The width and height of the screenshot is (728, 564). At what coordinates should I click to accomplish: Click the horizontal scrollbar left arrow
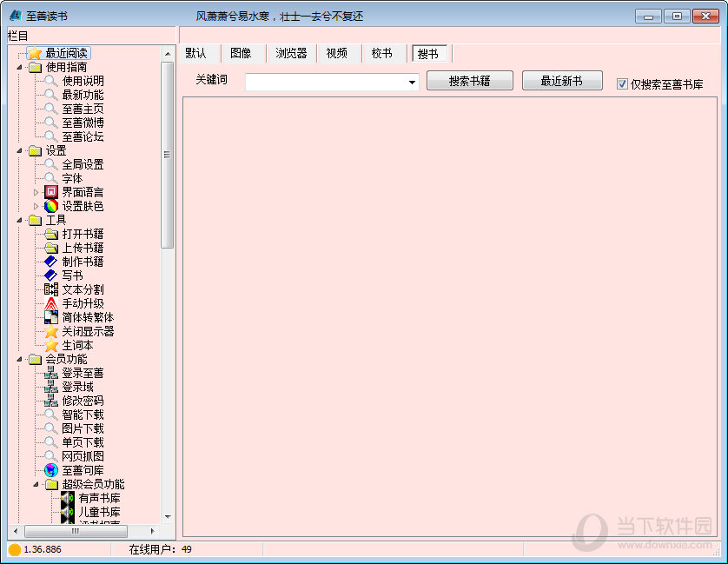pos(16,531)
